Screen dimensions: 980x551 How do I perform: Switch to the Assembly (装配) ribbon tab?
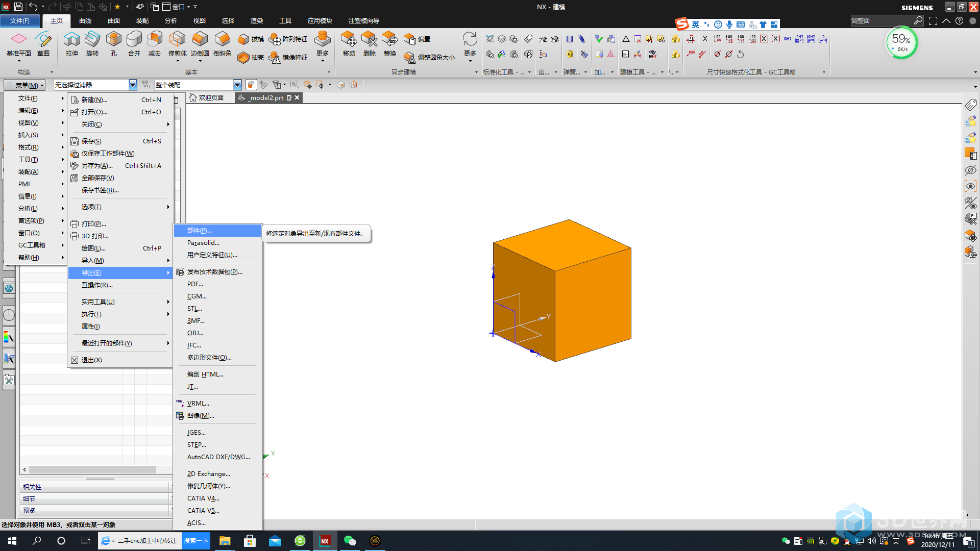[x=142, y=21]
